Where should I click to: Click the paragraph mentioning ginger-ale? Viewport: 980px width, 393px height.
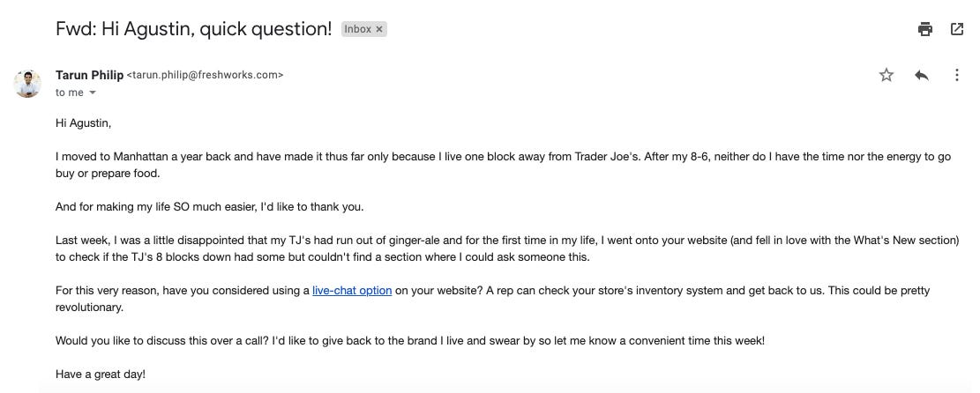[x=507, y=248]
